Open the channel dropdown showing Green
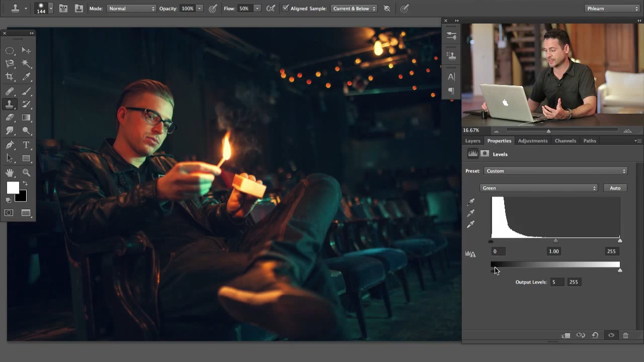The image size is (644, 362). [539, 188]
